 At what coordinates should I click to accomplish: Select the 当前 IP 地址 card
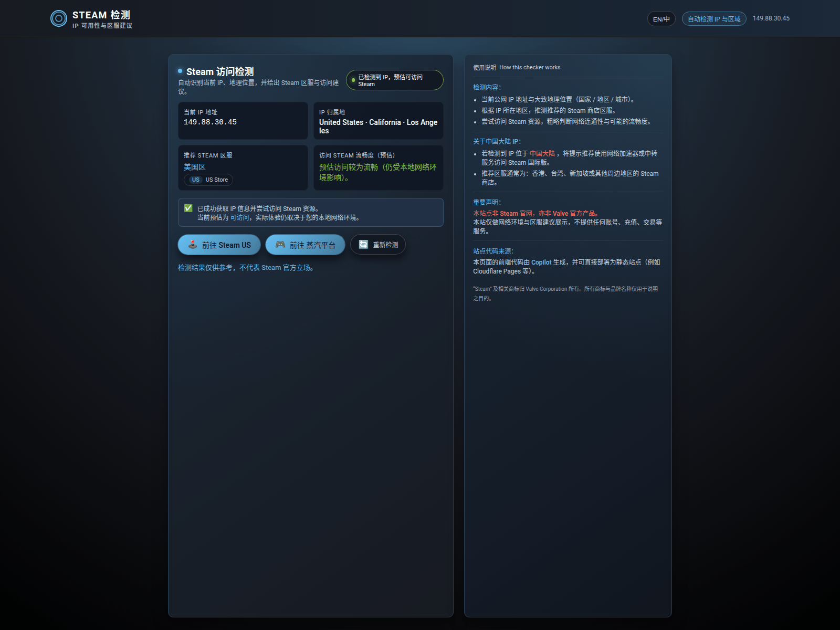tap(243, 121)
